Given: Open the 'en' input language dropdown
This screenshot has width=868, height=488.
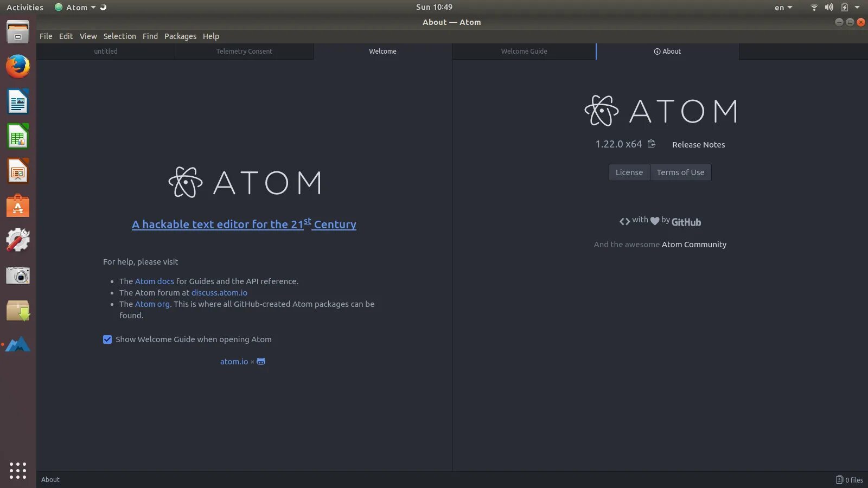Looking at the screenshot, I should (783, 7).
